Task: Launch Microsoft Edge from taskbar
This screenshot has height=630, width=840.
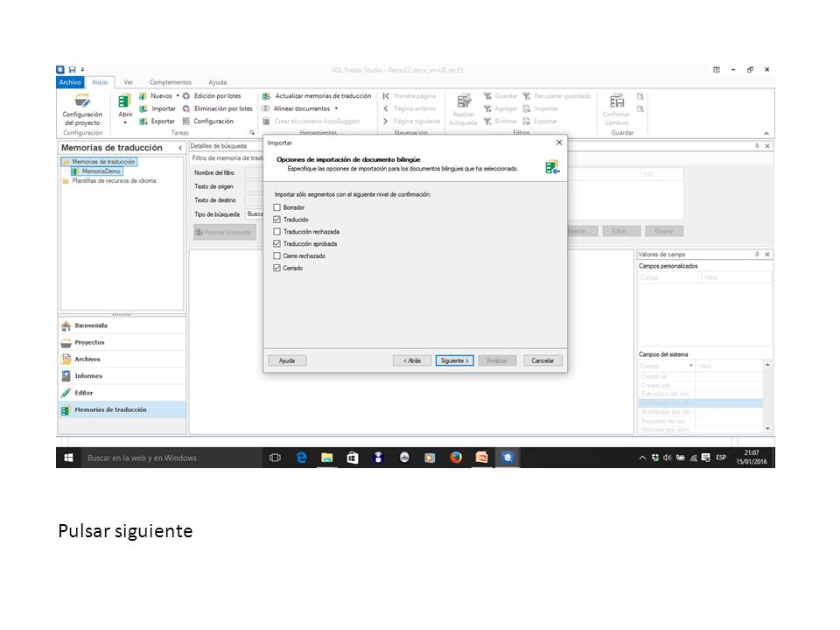Action: [x=302, y=458]
